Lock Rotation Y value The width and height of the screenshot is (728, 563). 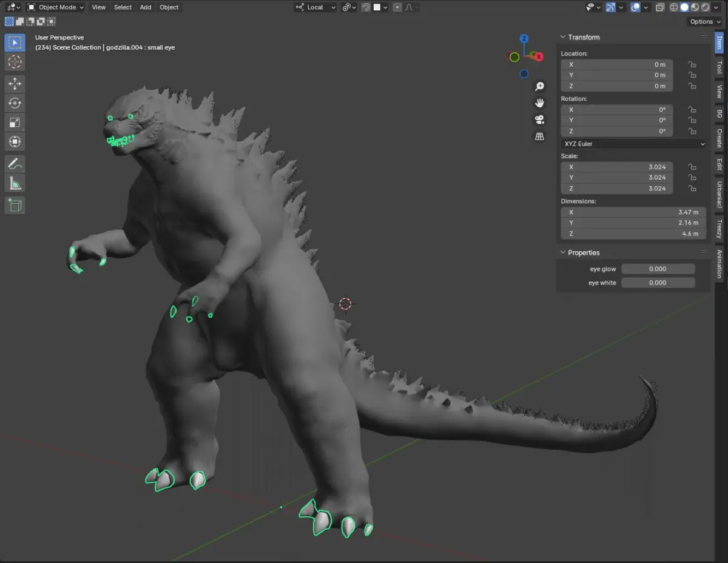point(692,120)
